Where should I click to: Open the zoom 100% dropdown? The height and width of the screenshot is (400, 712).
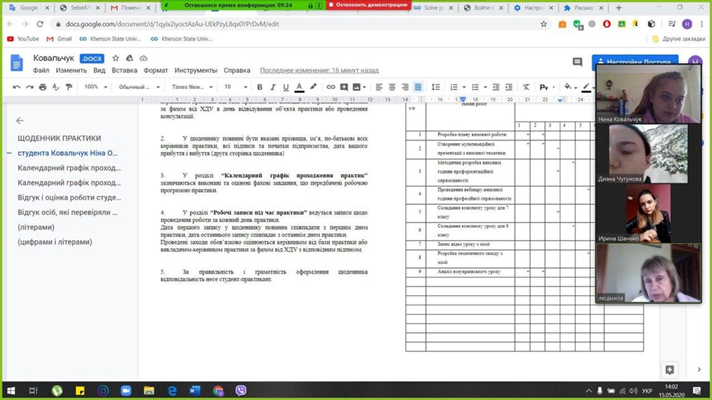point(95,87)
